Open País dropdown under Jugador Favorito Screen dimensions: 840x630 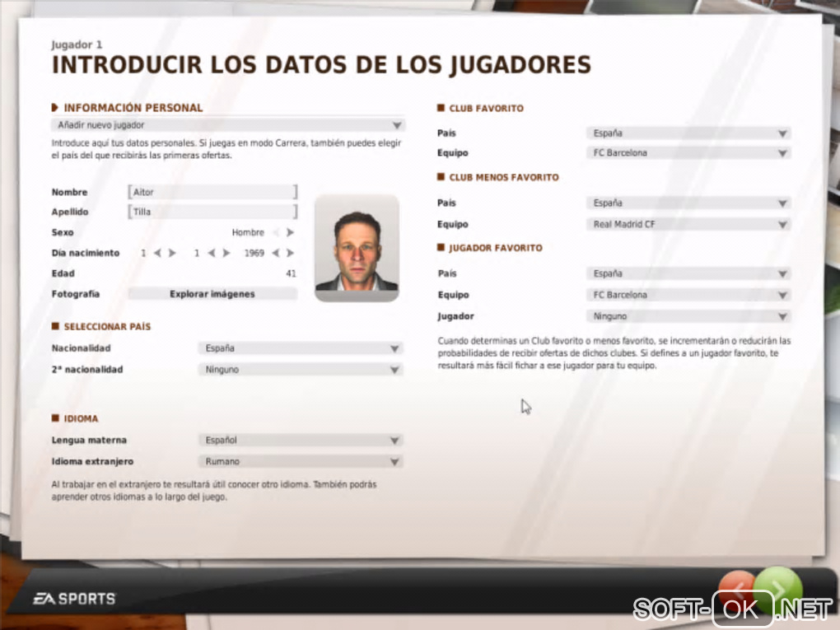coord(688,273)
